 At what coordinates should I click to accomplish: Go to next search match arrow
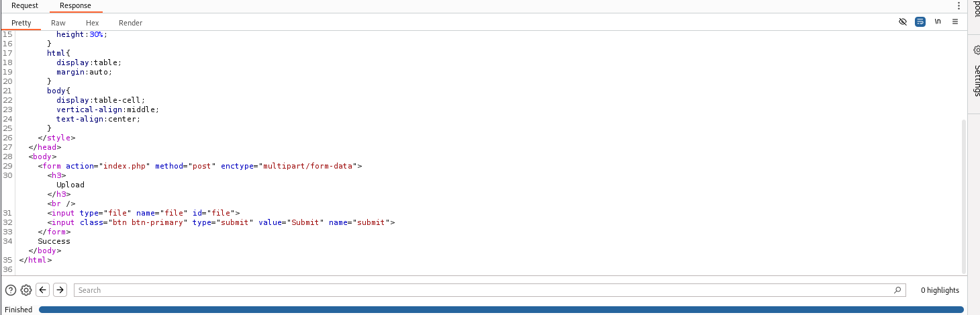pos(60,290)
